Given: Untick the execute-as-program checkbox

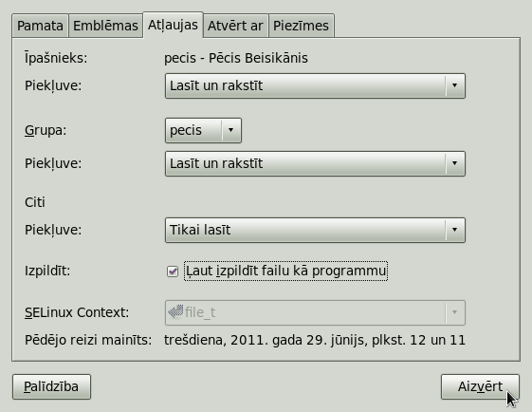Looking at the screenshot, I should coord(173,272).
